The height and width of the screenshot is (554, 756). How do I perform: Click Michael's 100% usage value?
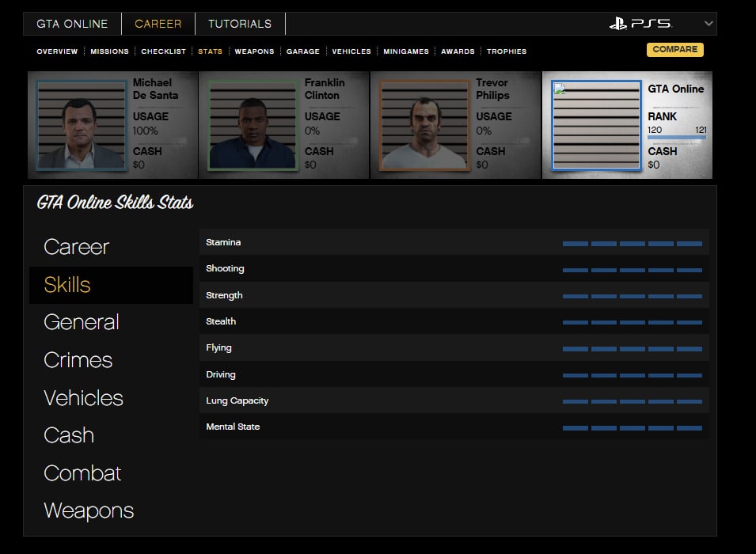pyautogui.click(x=145, y=131)
